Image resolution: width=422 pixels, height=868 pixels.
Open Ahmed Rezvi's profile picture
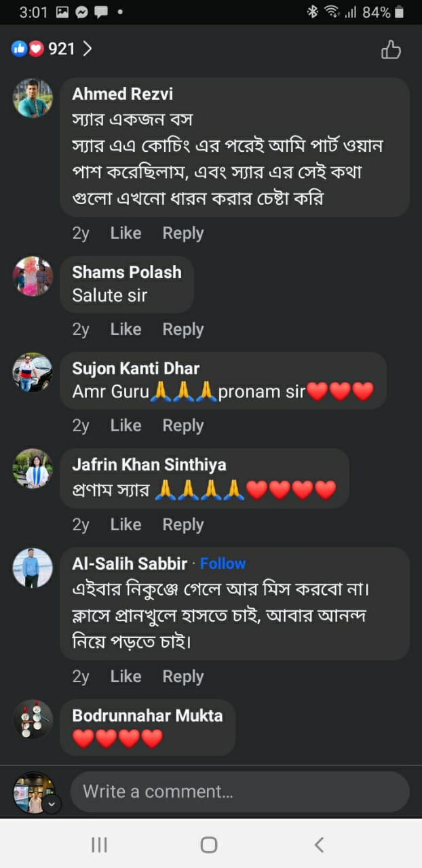pyautogui.click(x=33, y=98)
